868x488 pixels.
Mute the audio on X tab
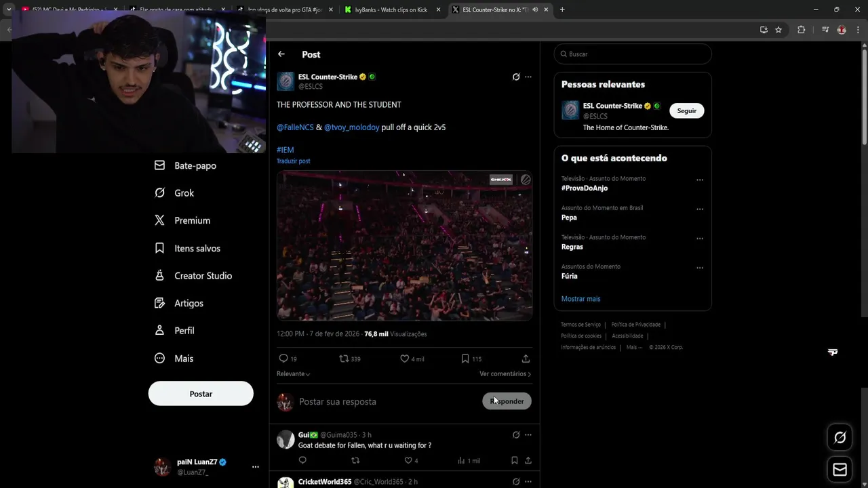point(535,9)
